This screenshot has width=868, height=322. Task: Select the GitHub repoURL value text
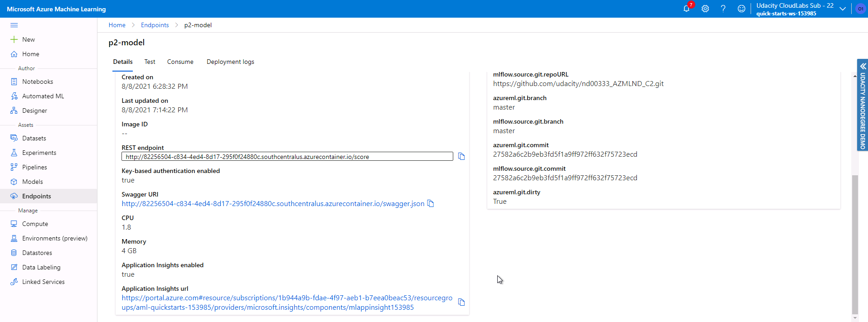click(578, 84)
